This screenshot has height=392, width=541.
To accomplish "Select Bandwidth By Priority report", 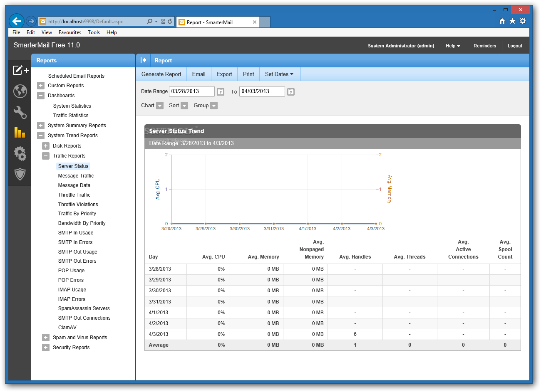I will 82,223.
